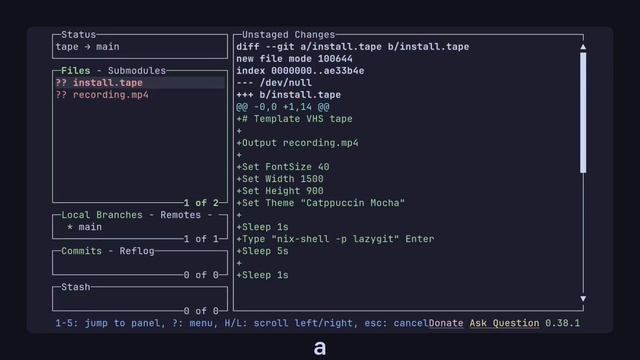The width and height of the screenshot is (640, 360).
Task: Click the '1 of 1' branches counter
Action: pos(201,239)
